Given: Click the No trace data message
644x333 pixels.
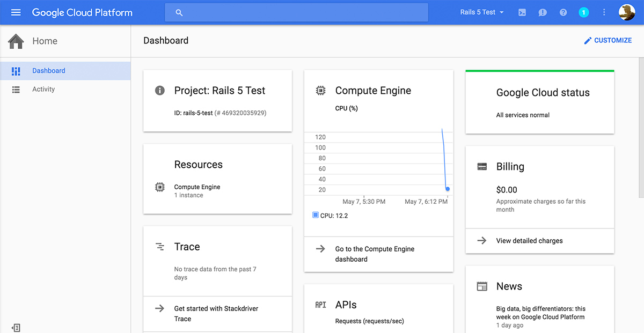Looking at the screenshot, I should [x=215, y=273].
